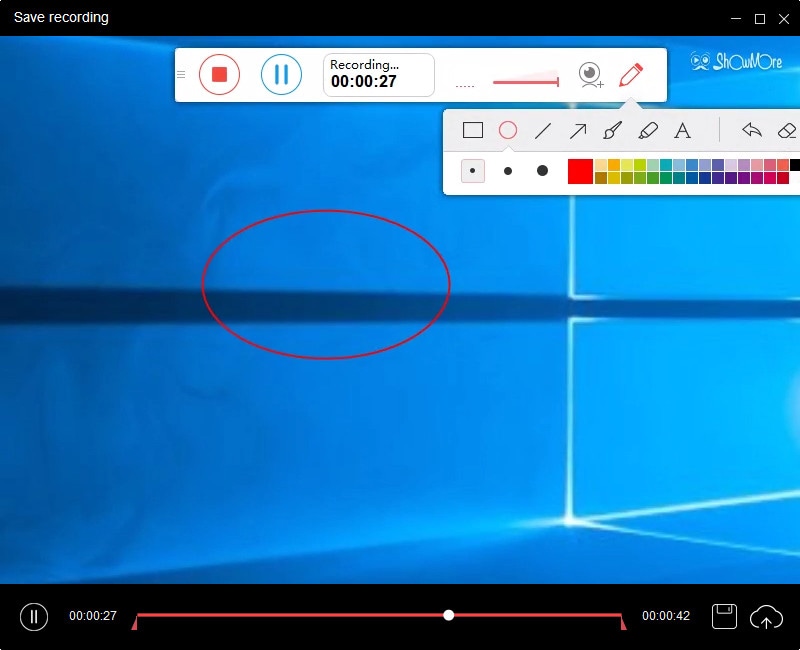Click the blue pause recording button
800x650 pixels.
(x=281, y=74)
